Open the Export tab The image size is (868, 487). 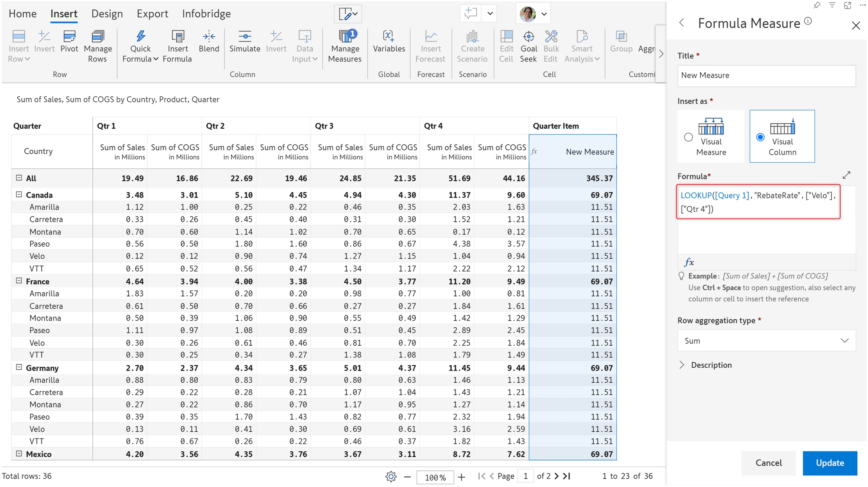pyautogui.click(x=152, y=14)
